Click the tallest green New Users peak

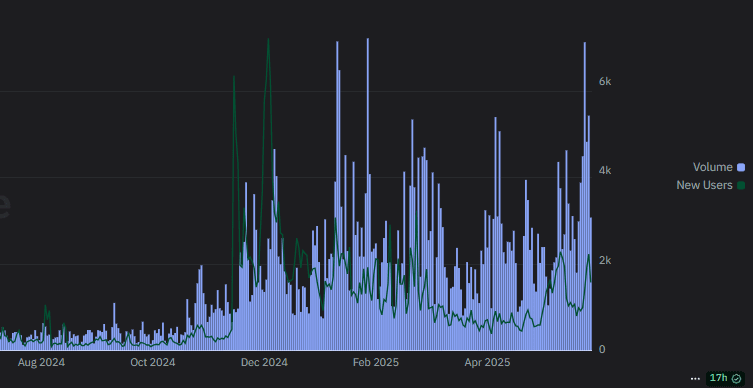click(268, 41)
